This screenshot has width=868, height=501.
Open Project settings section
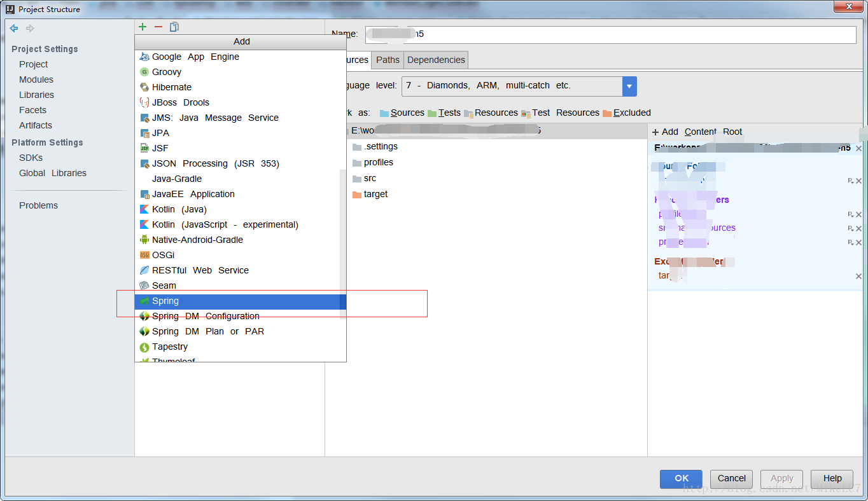click(33, 64)
